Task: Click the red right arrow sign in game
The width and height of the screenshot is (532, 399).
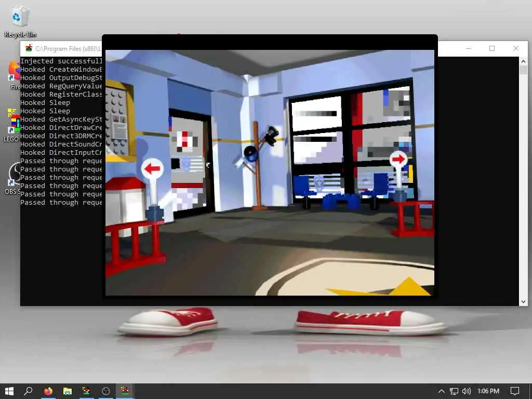Action: pyautogui.click(x=398, y=159)
